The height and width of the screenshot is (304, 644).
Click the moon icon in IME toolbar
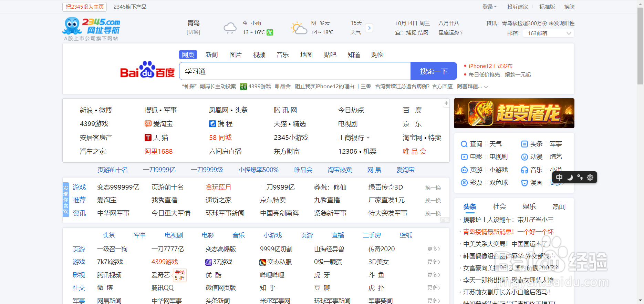click(x=570, y=178)
